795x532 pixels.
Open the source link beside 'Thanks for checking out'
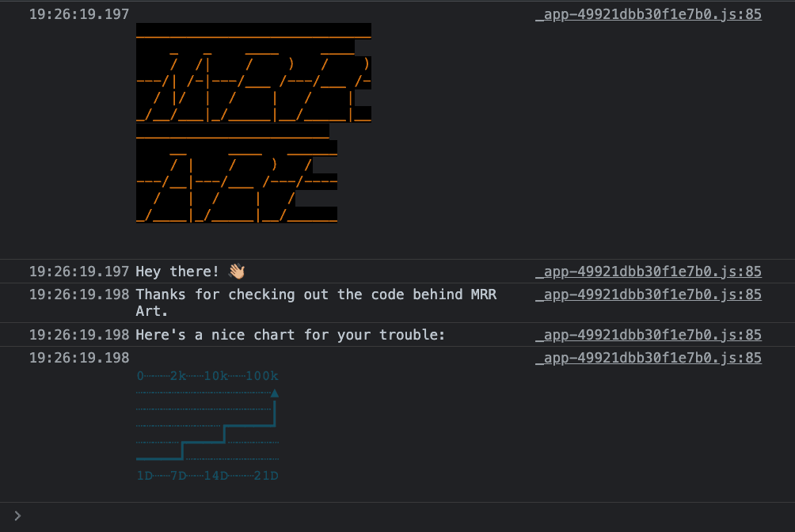point(649,294)
